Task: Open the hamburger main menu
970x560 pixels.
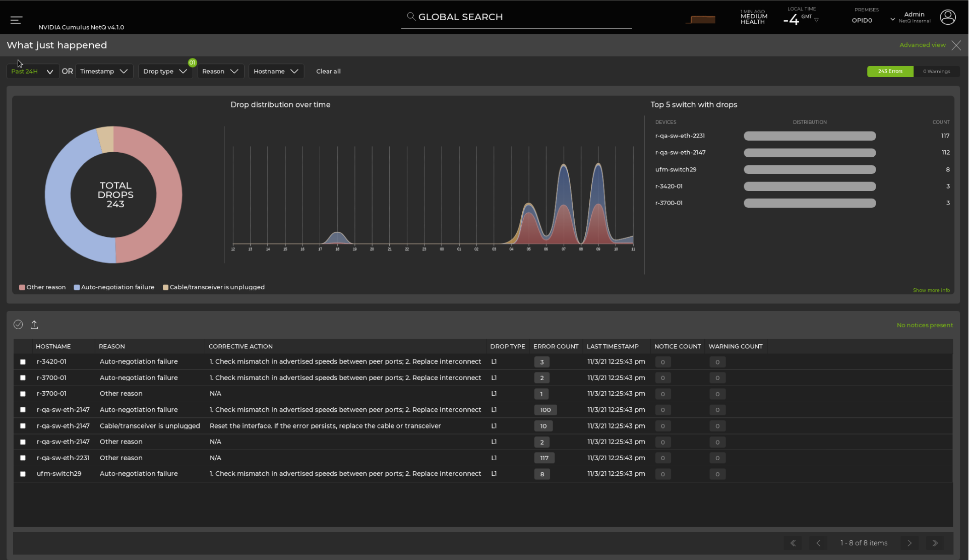Action: pos(16,20)
